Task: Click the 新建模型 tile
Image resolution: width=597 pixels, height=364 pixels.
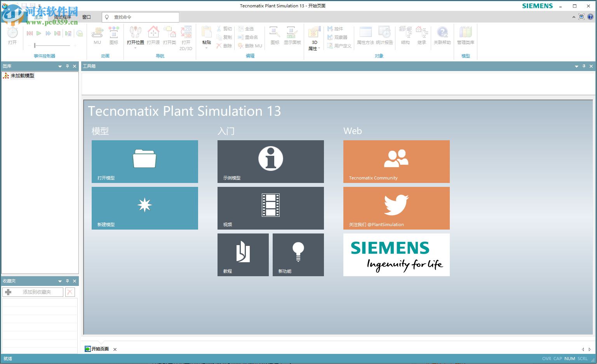Action: pyautogui.click(x=145, y=208)
